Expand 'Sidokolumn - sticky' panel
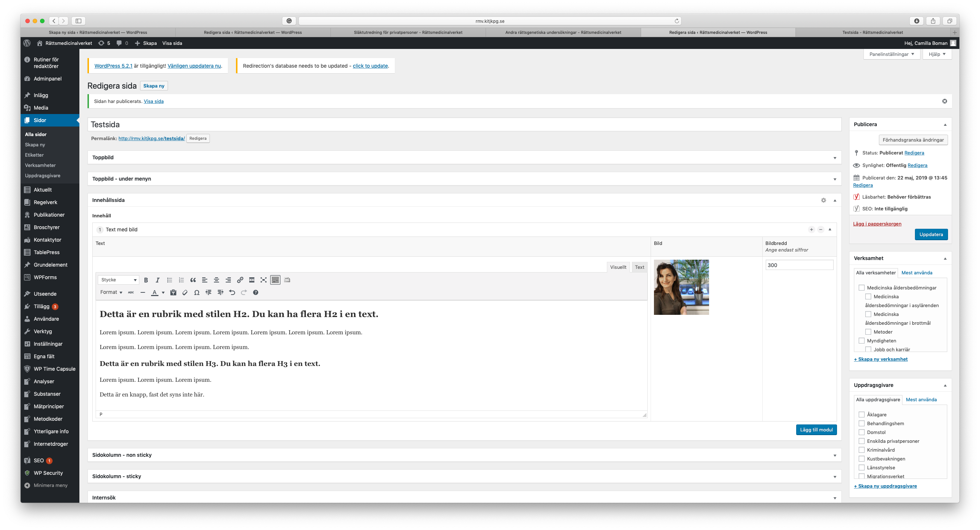This screenshot has width=980, height=530. coord(835,477)
